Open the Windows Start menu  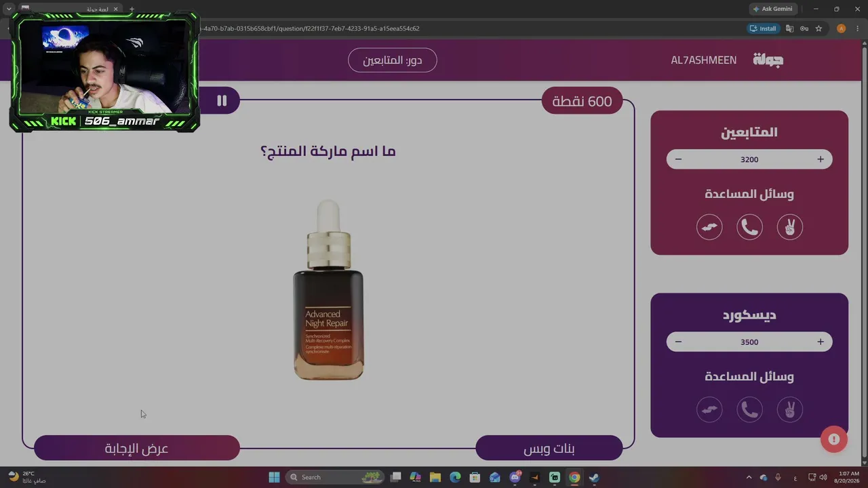[x=274, y=477]
